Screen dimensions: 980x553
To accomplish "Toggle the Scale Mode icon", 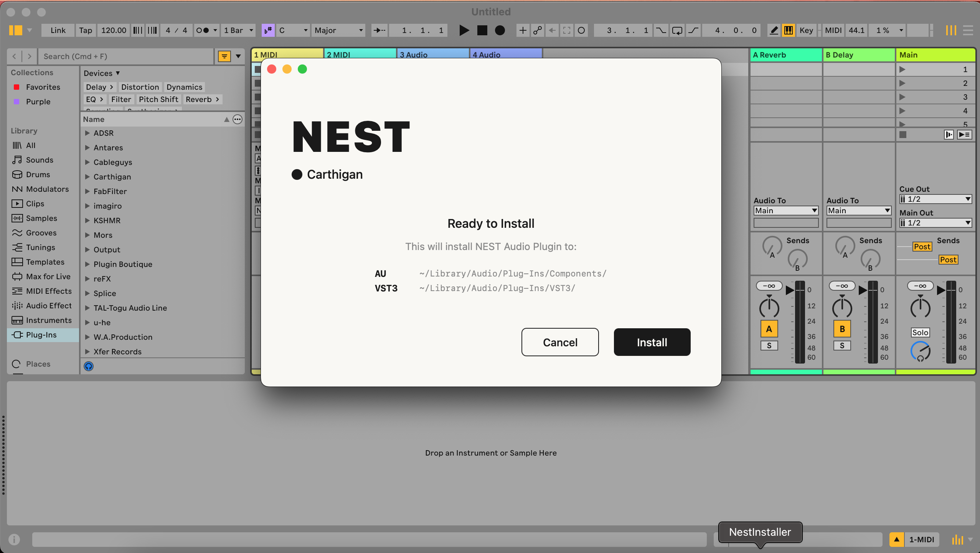I will point(268,30).
